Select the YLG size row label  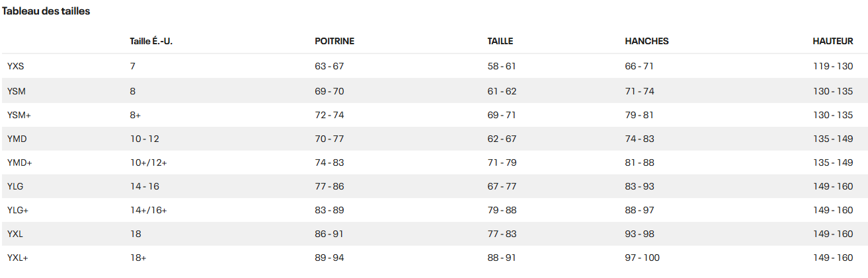(17, 186)
